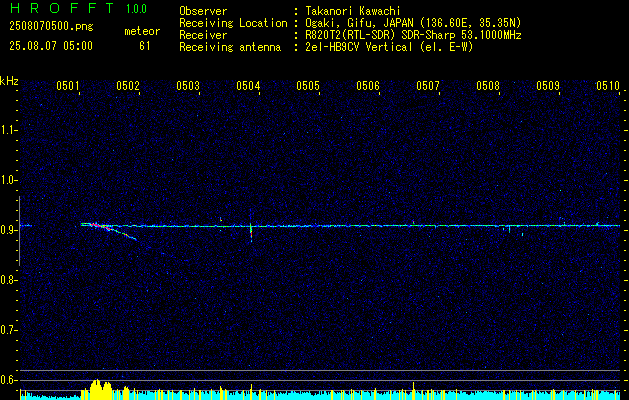Click the HROFFT title text
Viewport: 629px width, 400px height.
[63, 8]
